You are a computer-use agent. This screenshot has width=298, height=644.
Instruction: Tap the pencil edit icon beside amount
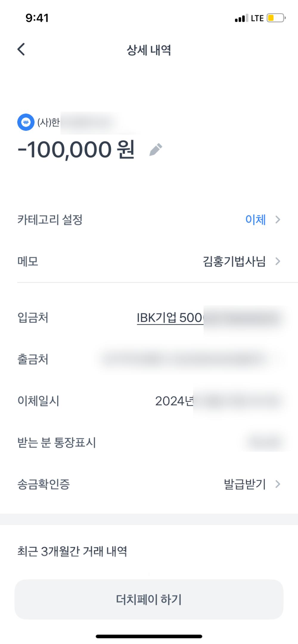[x=156, y=149]
